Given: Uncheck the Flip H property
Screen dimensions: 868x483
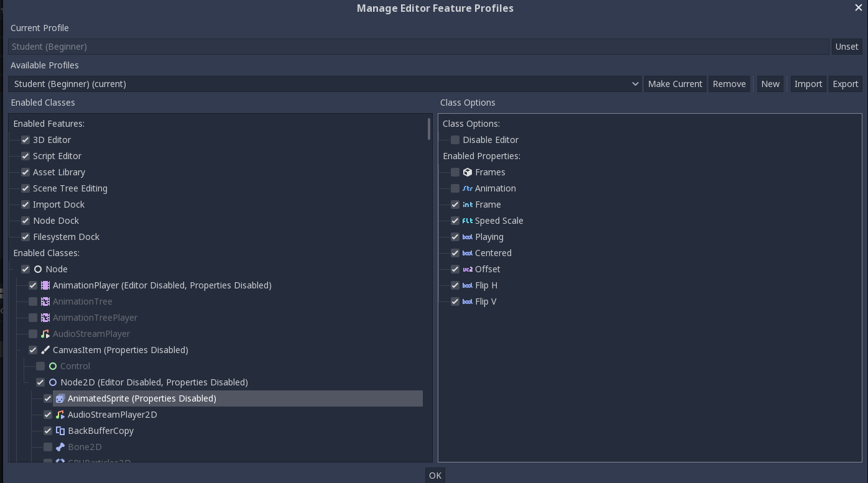Looking at the screenshot, I should click(455, 285).
